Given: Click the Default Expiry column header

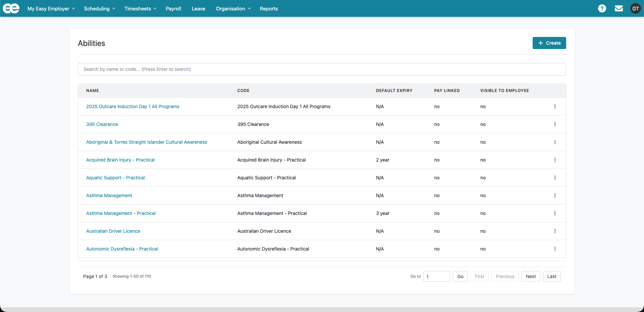Looking at the screenshot, I should tap(394, 91).
